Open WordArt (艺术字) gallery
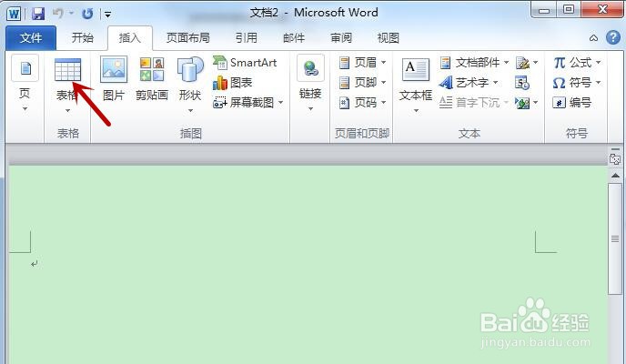Screen dimensions: 626x364 469,83
